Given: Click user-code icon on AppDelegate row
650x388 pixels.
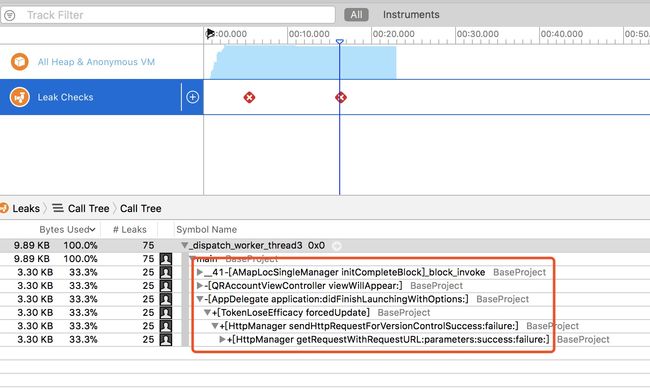Looking at the screenshot, I should pyautogui.click(x=166, y=299).
